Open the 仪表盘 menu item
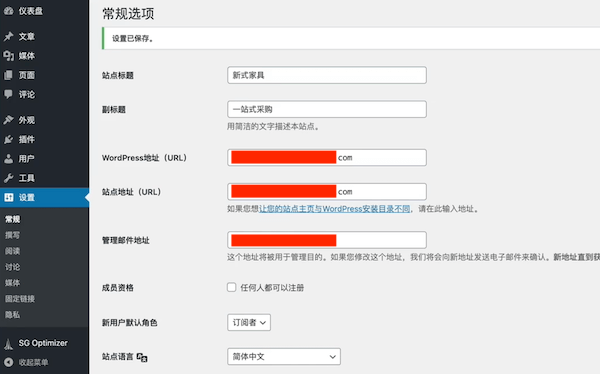Screen dimensions: 600x374 point(44,11)
